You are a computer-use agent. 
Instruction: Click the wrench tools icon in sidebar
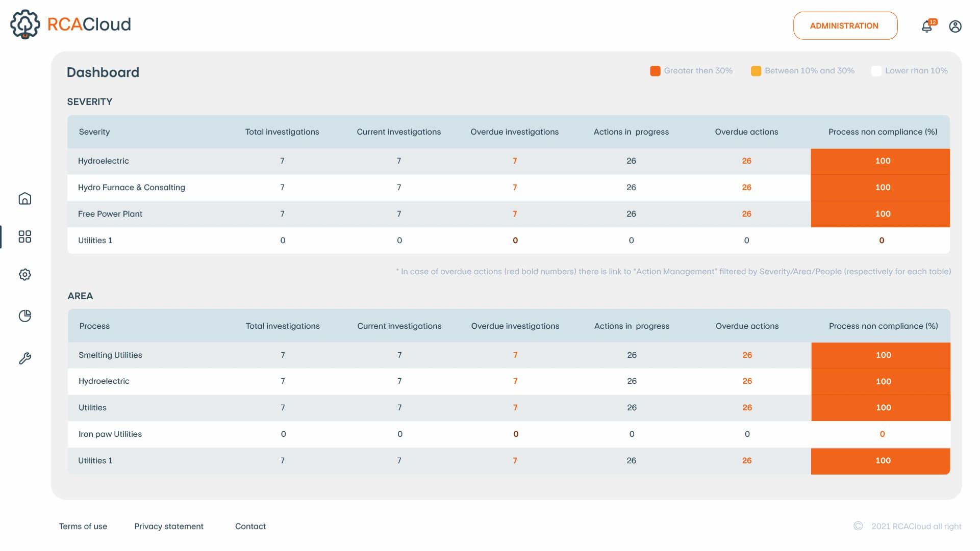point(24,359)
